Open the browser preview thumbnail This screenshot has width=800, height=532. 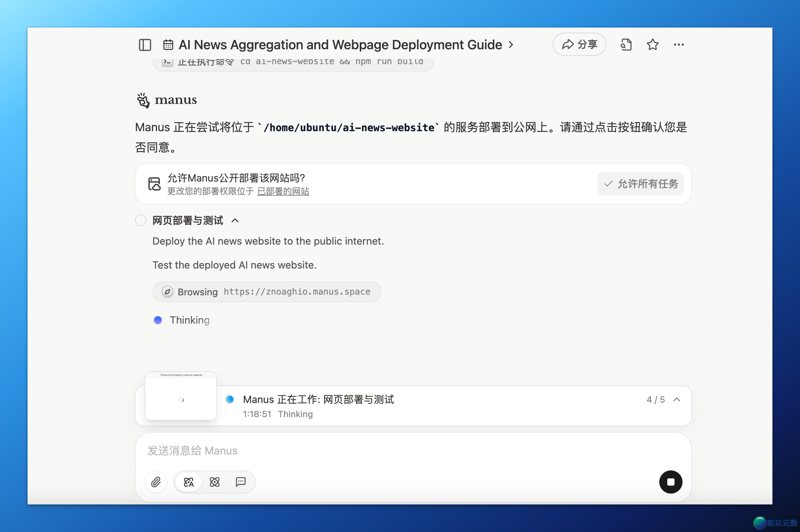click(181, 396)
